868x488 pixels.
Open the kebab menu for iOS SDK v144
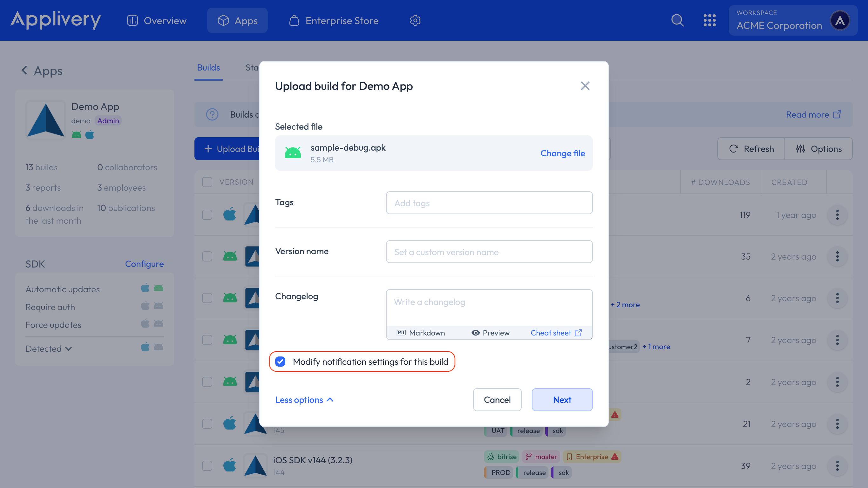(837, 466)
